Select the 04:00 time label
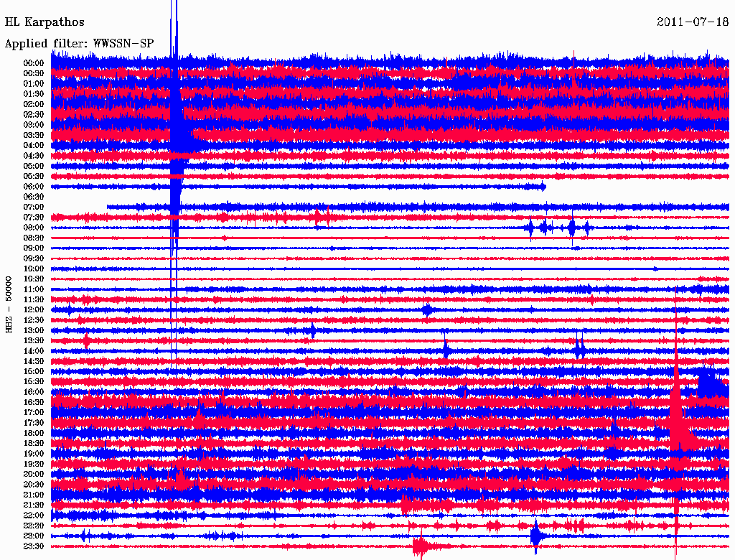The image size is (735, 560). (x=34, y=146)
